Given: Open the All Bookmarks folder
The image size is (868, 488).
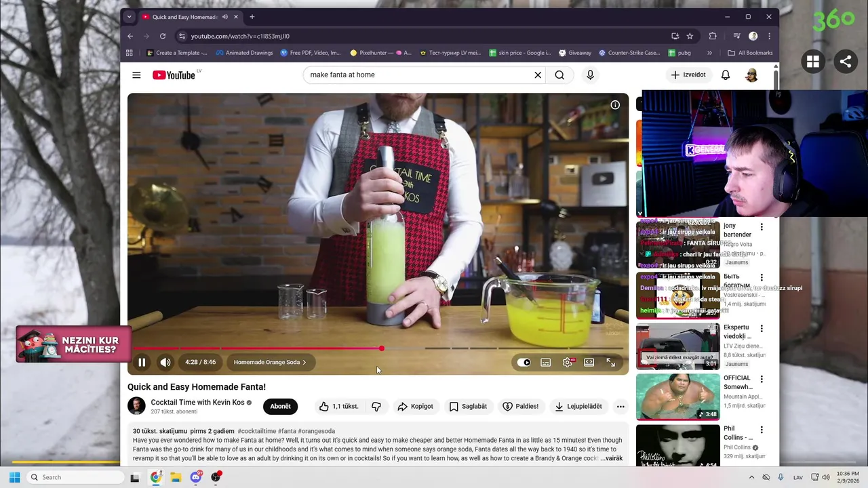Looking at the screenshot, I should pyautogui.click(x=750, y=53).
